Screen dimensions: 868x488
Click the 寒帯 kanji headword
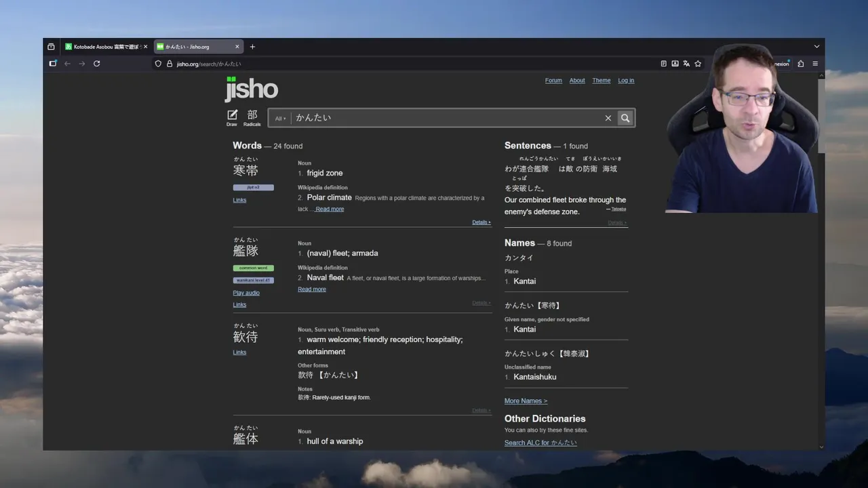(245, 171)
